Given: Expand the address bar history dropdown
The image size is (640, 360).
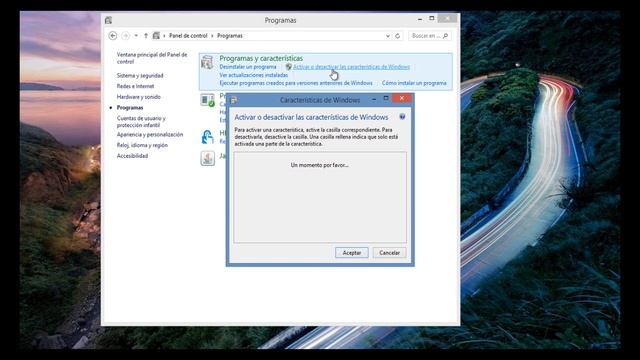Looking at the screenshot, I should coord(388,36).
